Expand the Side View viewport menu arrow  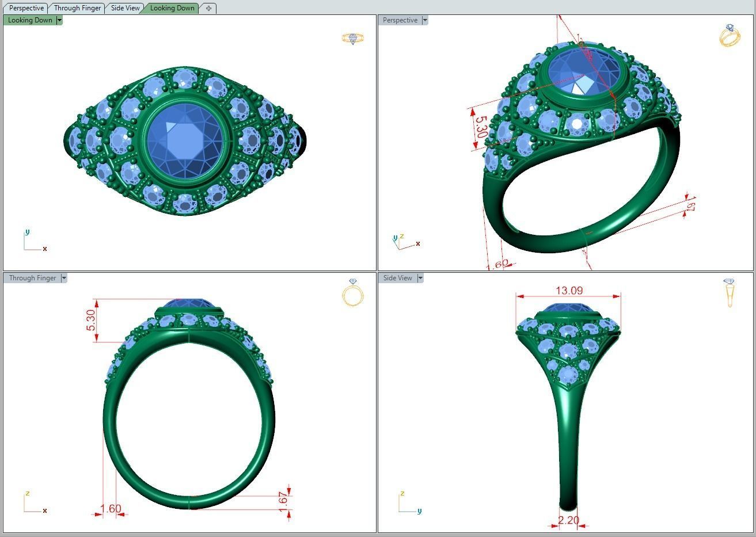(420, 278)
